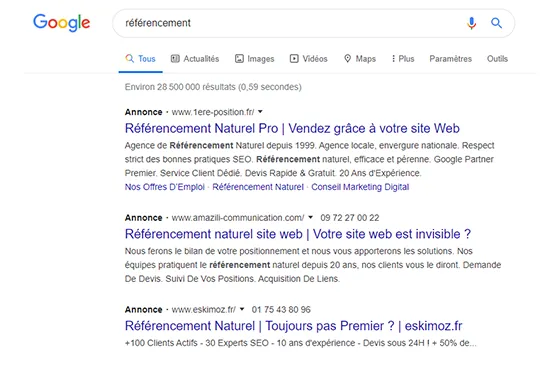The height and width of the screenshot is (369, 560).
Task: Open the Maps tab
Action: pyautogui.click(x=360, y=59)
